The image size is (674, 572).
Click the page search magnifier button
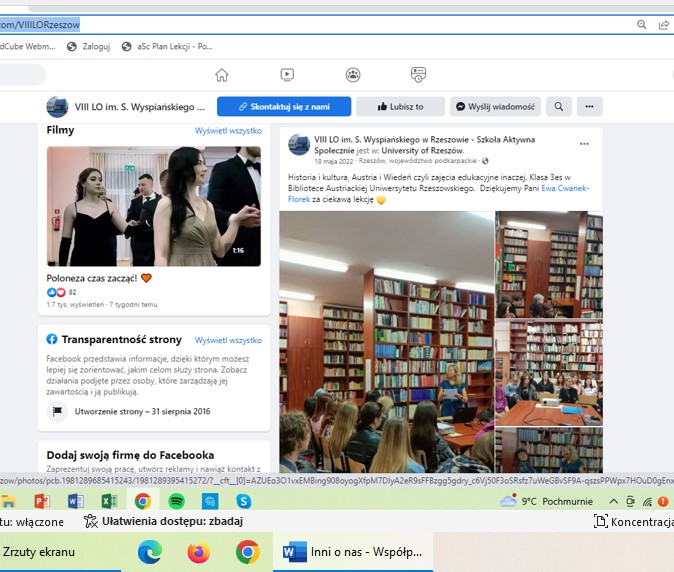click(559, 107)
